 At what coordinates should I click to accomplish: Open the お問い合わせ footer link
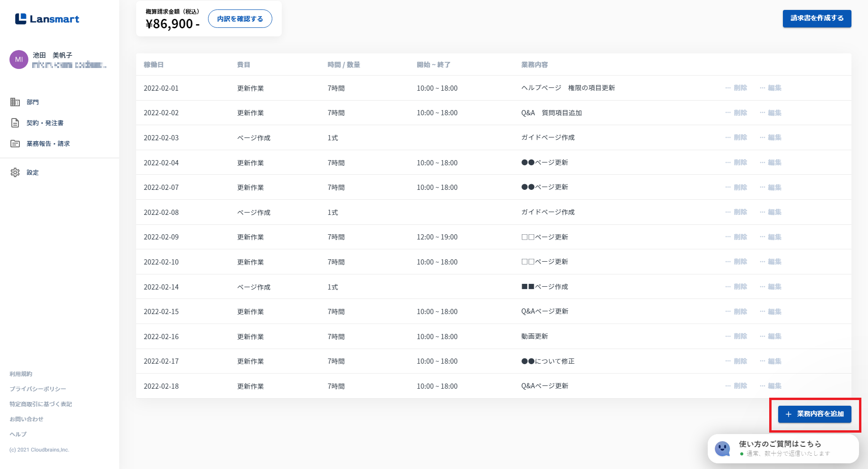(x=26, y=419)
